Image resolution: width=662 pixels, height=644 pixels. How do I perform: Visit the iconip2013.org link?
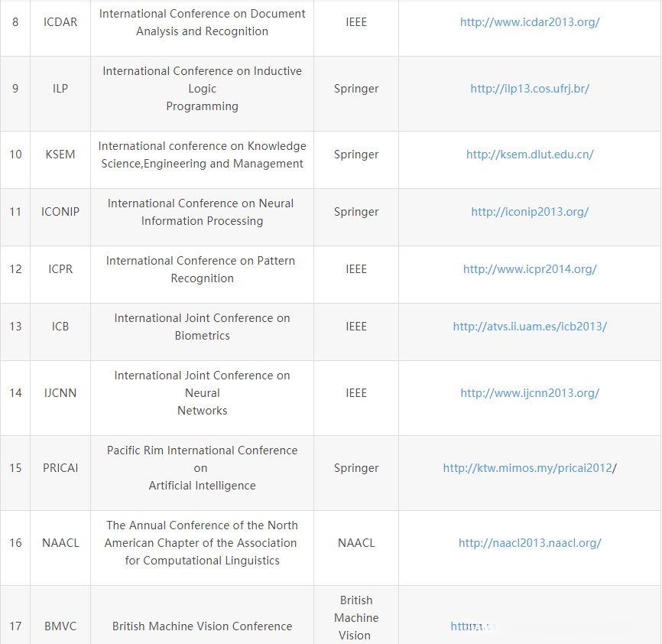pyautogui.click(x=530, y=212)
